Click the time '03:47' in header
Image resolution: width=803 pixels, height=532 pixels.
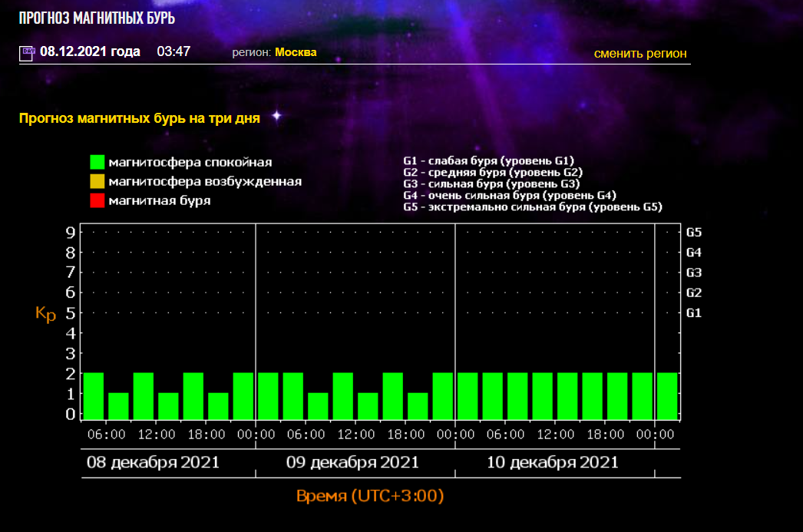tap(173, 52)
